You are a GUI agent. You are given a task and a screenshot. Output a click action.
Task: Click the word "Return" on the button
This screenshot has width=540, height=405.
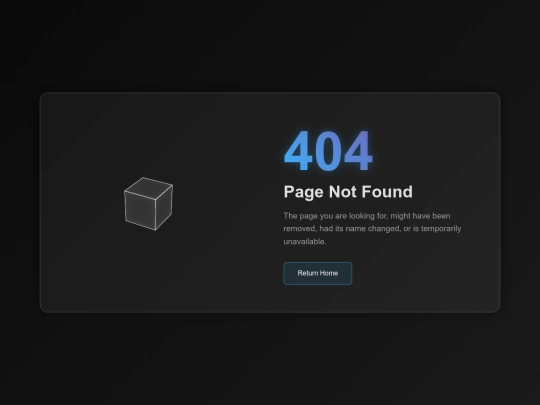click(x=308, y=273)
